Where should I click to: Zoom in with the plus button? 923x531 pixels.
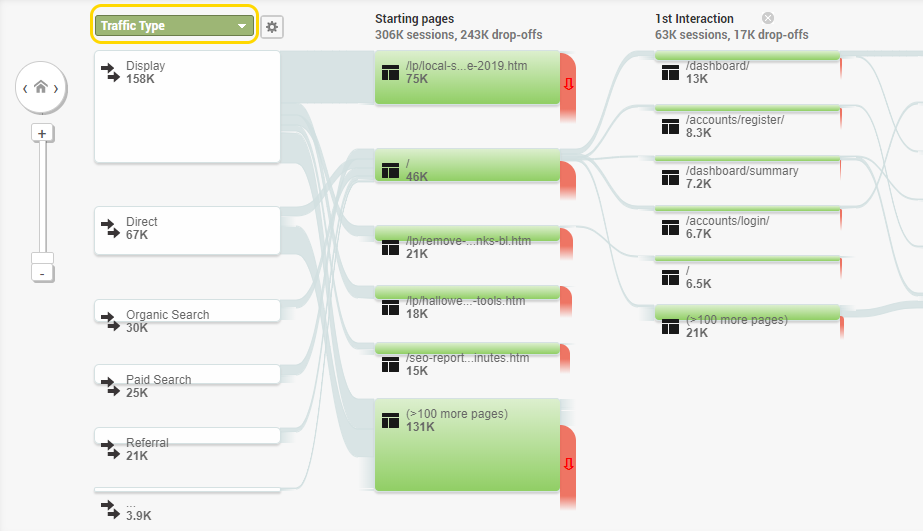coord(42,134)
